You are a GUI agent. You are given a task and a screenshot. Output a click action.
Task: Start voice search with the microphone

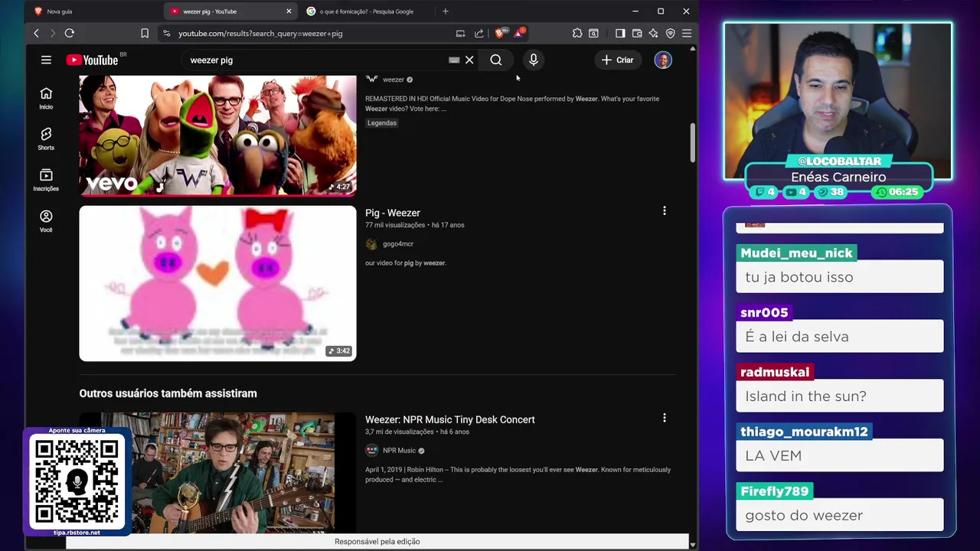[534, 60]
